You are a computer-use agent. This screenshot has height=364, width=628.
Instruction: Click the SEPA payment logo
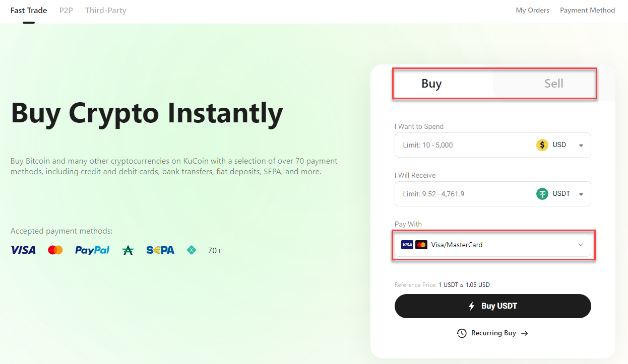[160, 250]
